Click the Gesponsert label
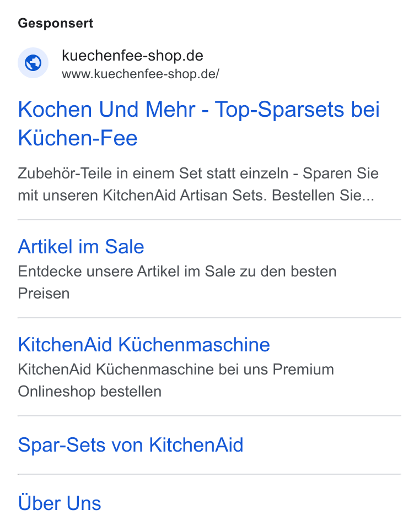419x532 pixels. coord(55,24)
